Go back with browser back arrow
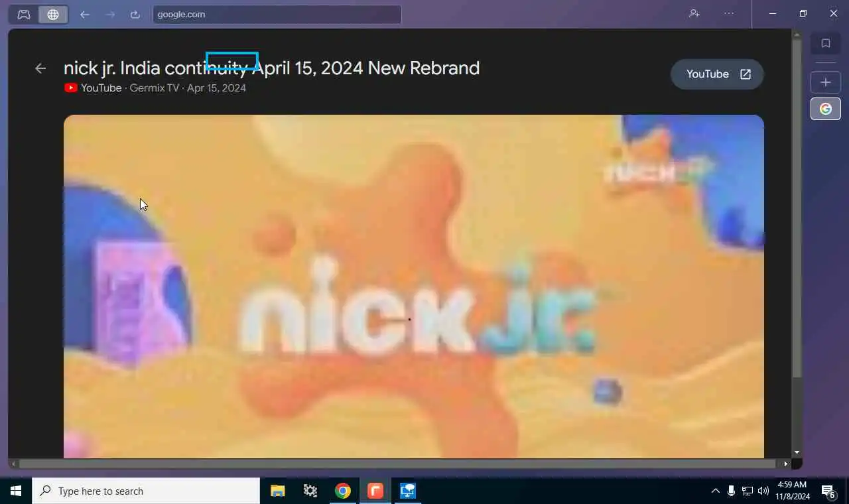 pos(85,14)
